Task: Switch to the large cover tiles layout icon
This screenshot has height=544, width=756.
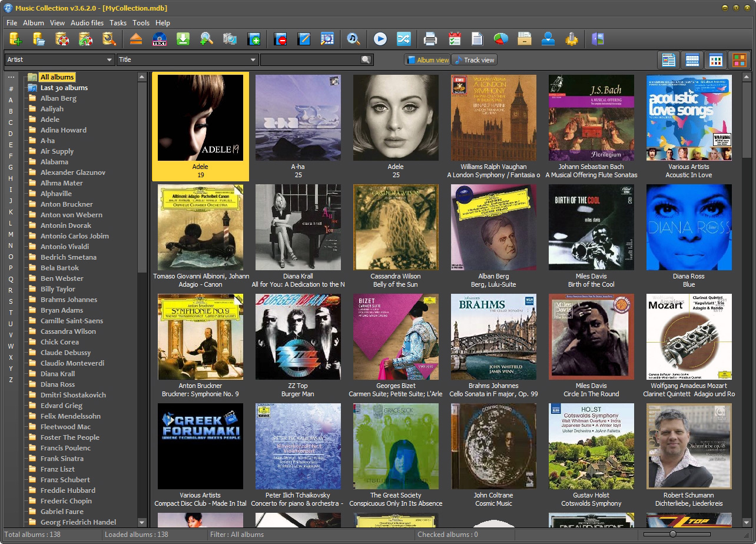Action: pyautogui.click(x=739, y=60)
